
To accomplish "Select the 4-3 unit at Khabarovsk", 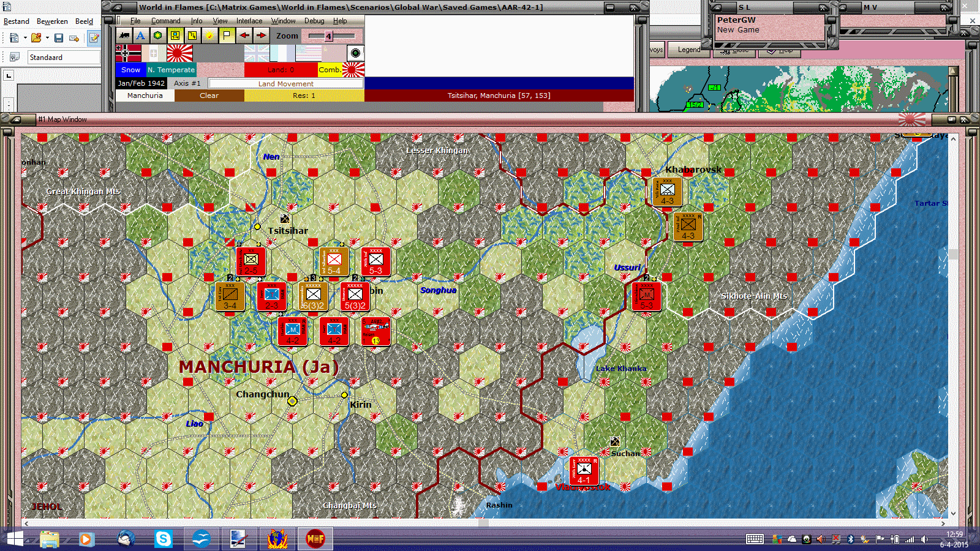I will (x=667, y=192).
